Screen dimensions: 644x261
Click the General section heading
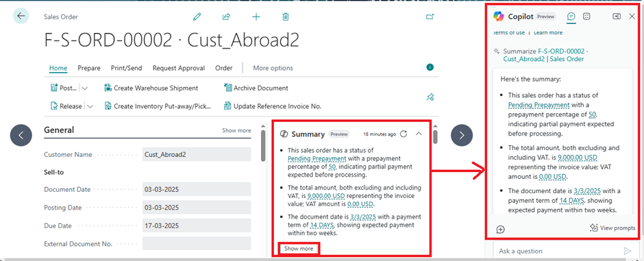coord(59,130)
